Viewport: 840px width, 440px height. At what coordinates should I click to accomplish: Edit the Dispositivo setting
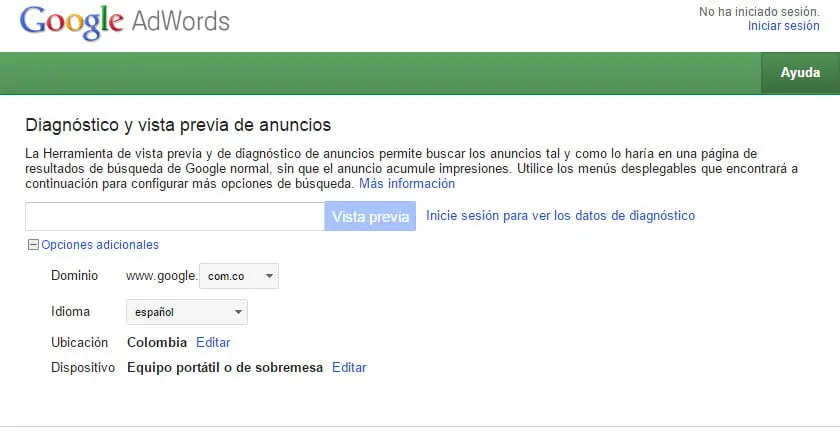(x=349, y=368)
